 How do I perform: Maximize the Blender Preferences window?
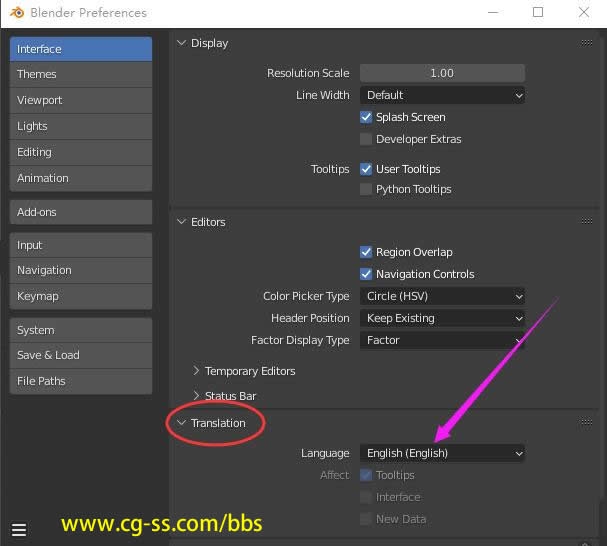tap(538, 13)
